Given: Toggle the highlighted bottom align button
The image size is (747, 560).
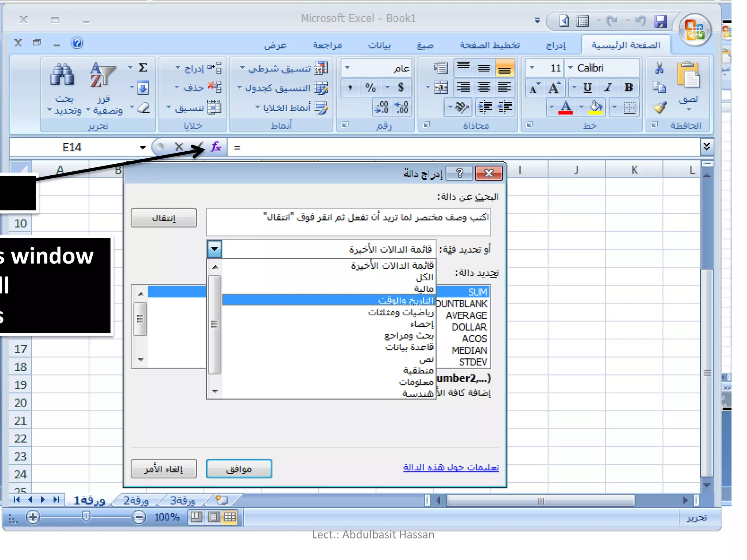Looking at the screenshot, I should point(504,68).
